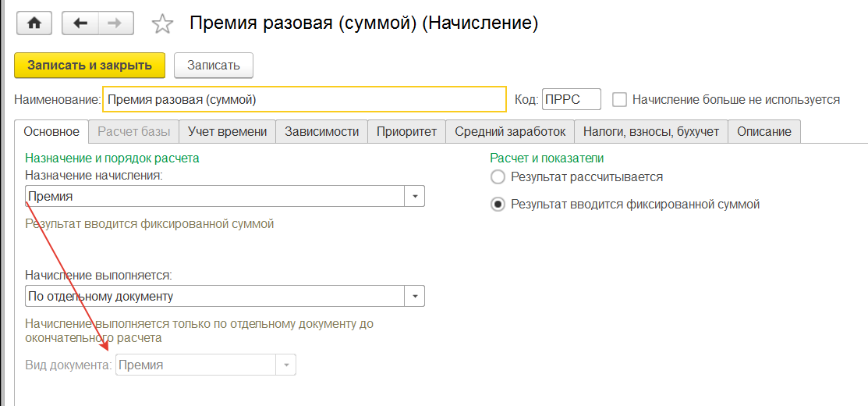Open 'Налоги, взносы, бухучет' tab
868x406 pixels.
pos(651,131)
